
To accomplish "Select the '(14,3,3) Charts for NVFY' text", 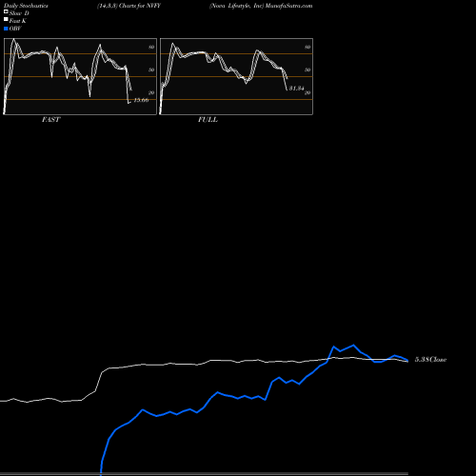I will 129,6.
